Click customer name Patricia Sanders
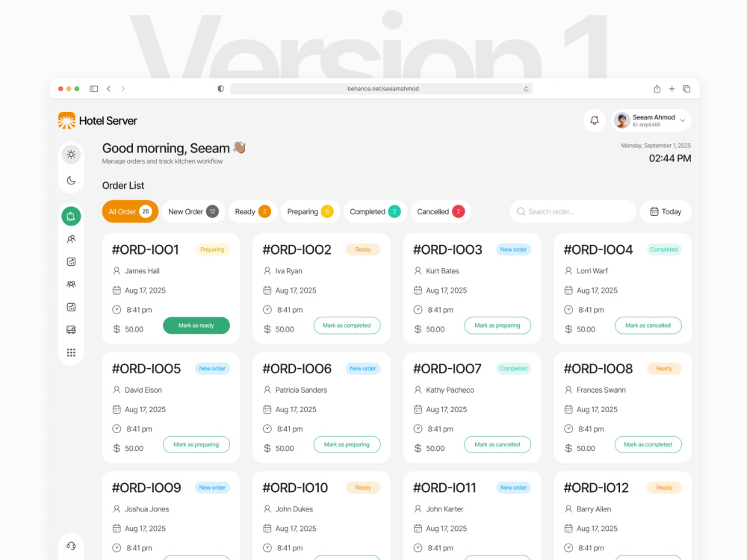747x560 pixels. pos(301,390)
